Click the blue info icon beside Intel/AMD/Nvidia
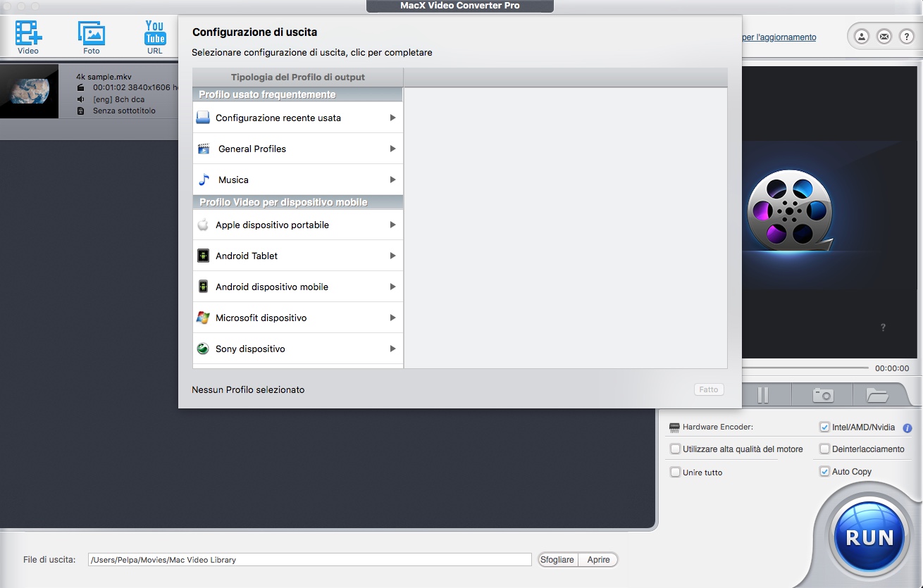 pyautogui.click(x=907, y=427)
